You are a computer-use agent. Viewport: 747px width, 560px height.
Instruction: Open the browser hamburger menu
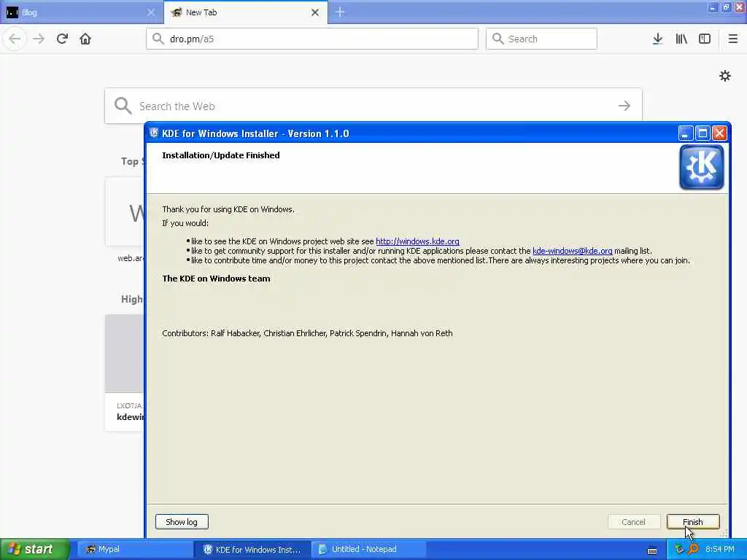coord(732,39)
